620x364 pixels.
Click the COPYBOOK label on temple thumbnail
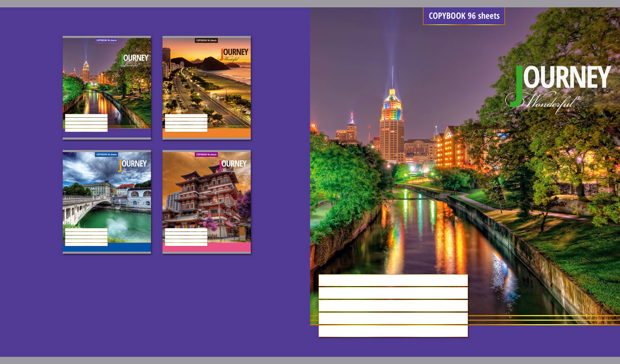point(206,154)
